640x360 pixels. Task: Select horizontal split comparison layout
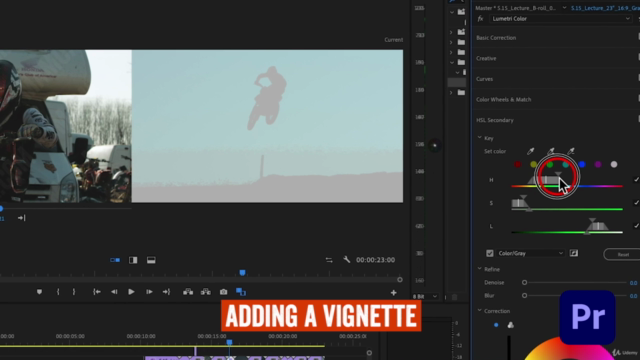pyautogui.click(x=151, y=260)
